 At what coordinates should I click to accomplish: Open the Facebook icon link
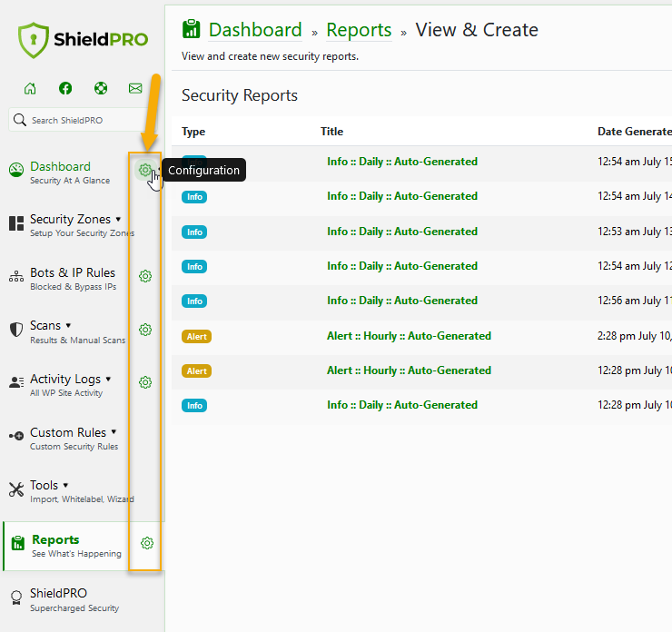65,88
